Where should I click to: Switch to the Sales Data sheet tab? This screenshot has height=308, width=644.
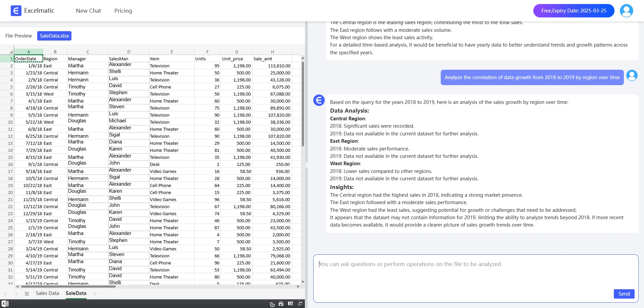coord(47,293)
